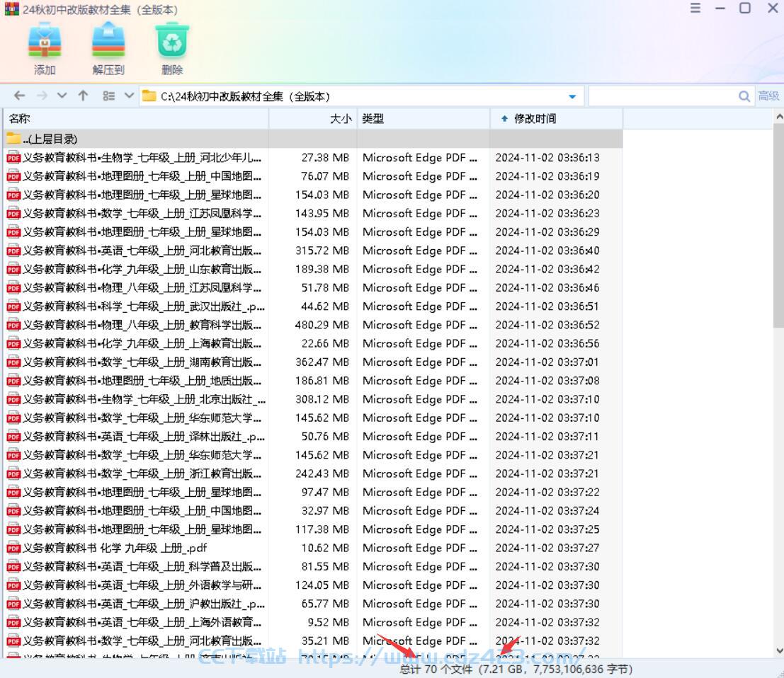Click the Microsoft Edge PDF type cell beside 480.29 MB
The width and height of the screenshot is (784, 678).
tap(420, 326)
